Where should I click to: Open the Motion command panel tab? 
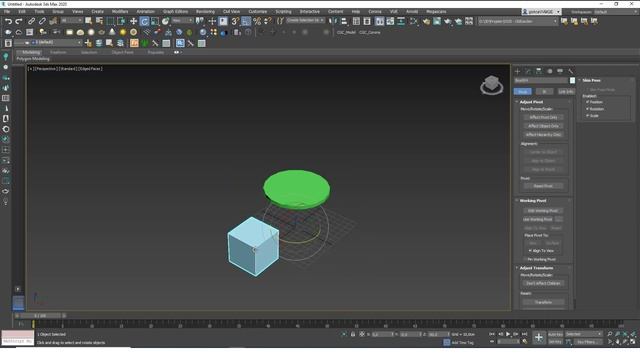[x=549, y=71]
